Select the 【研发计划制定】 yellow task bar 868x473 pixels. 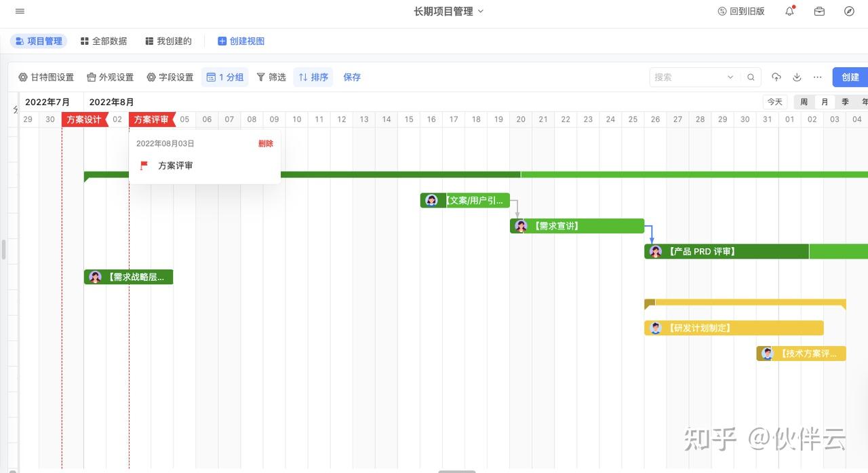pyautogui.click(x=734, y=328)
